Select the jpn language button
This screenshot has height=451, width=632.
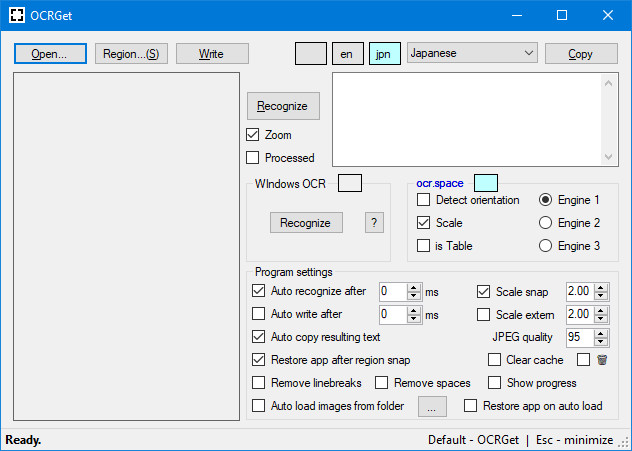pyautogui.click(x=383, y=54)
